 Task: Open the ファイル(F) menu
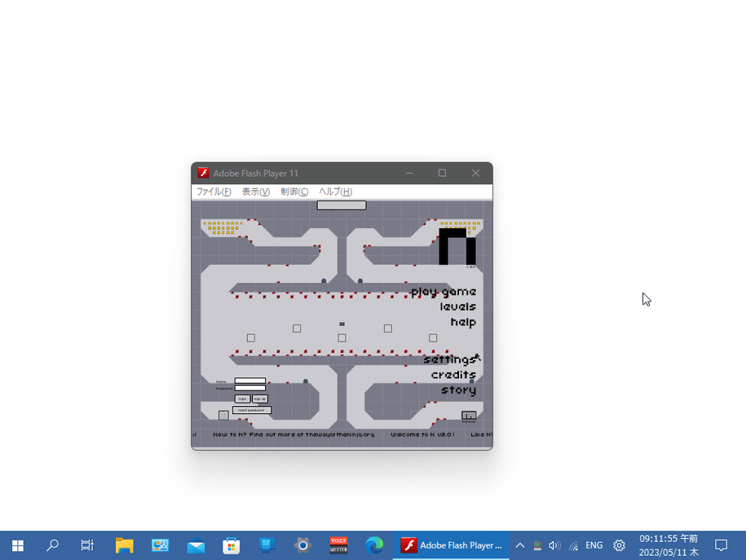[214, 192]
